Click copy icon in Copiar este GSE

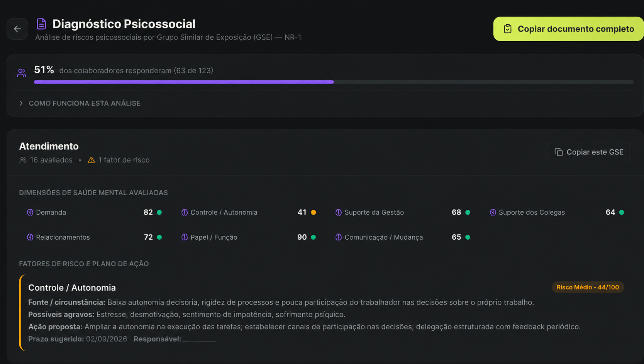pyautogui.click(x=559, y=152)
